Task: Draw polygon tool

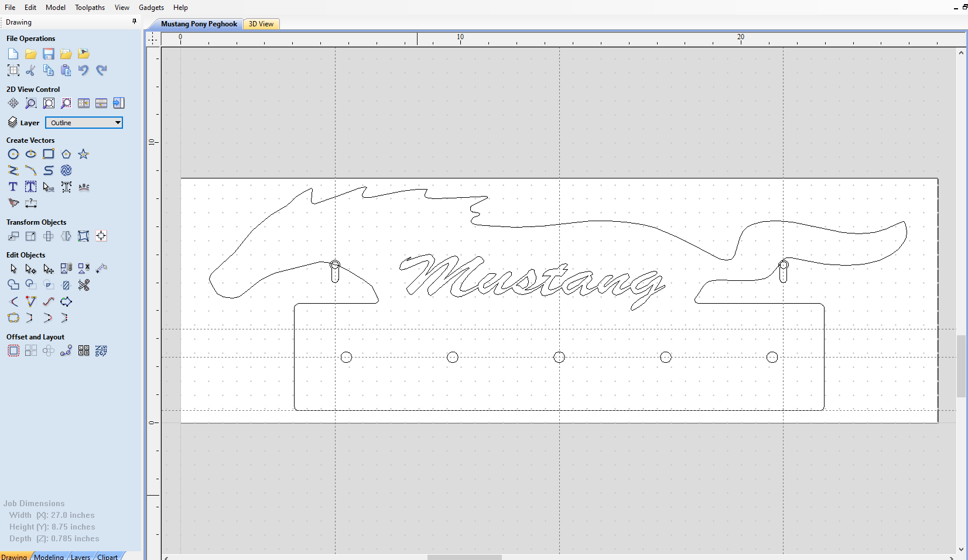Action: pyautogui.click(x=66, y=154)
